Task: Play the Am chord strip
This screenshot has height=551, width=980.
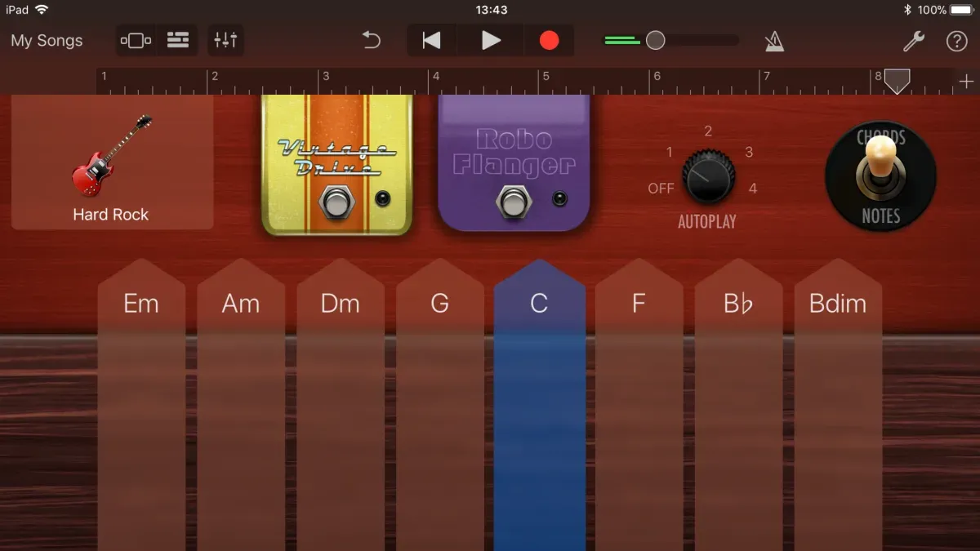Action: pyautogui.click(x=241, y=404)
